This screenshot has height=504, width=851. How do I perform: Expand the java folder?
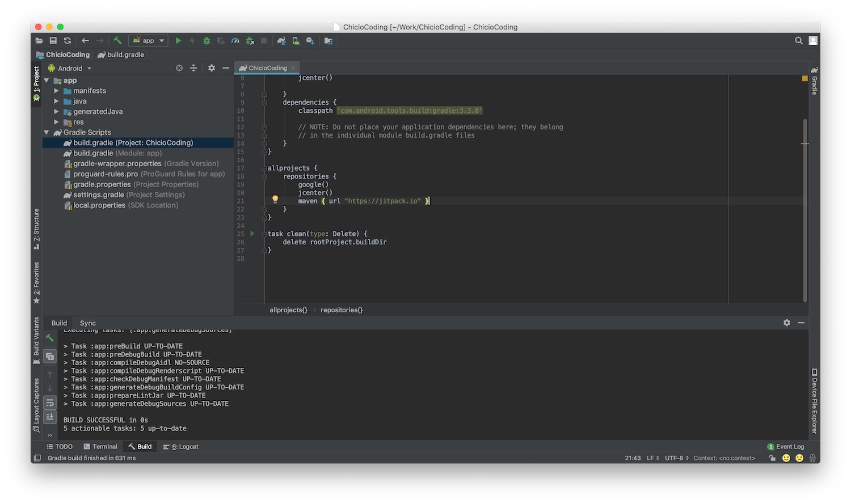pyautogui.click(x=56, y=101)
